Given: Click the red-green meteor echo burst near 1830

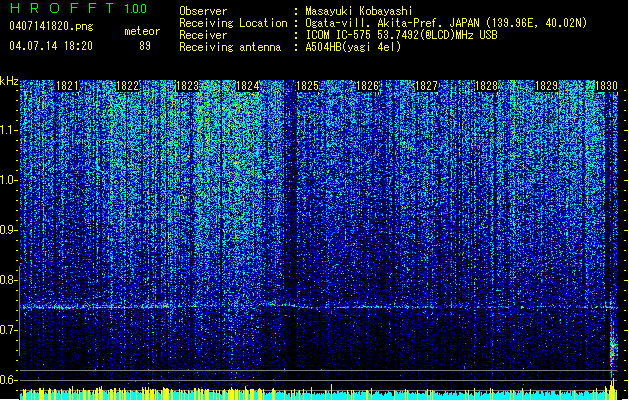Looking at the screenshot, I should [612, 347].
